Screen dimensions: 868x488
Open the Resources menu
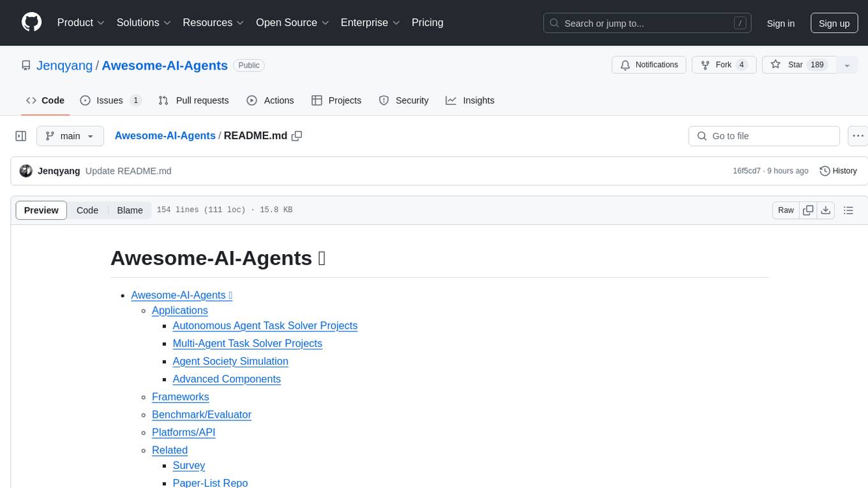(213, 22)
